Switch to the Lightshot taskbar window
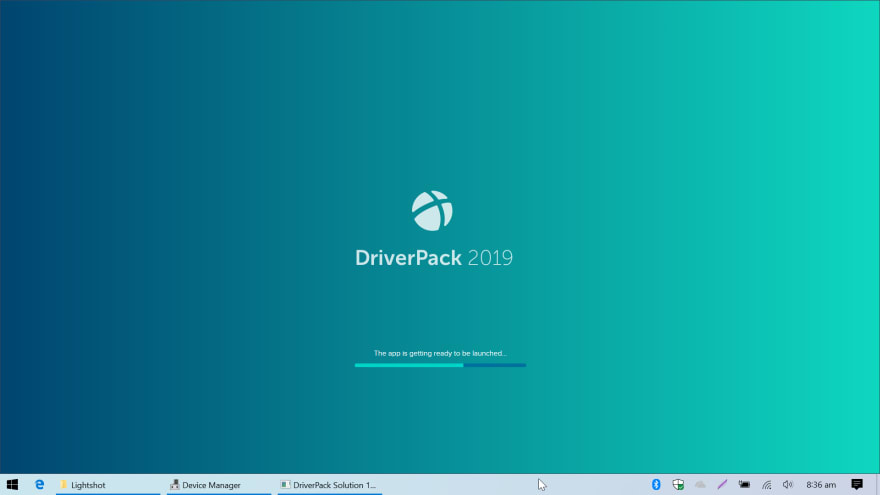Viewport: 880px width, 495px height. point(108,484)
